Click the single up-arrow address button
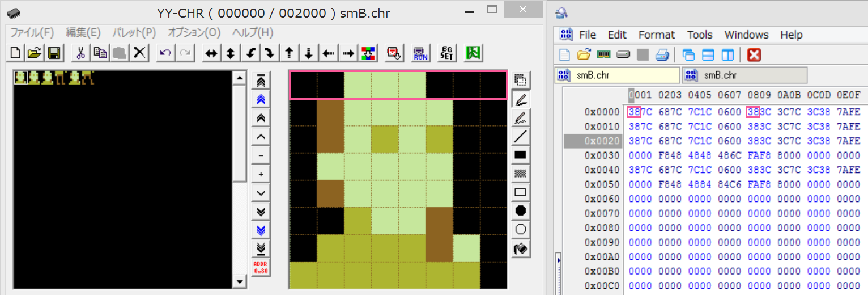 [261, 136]
